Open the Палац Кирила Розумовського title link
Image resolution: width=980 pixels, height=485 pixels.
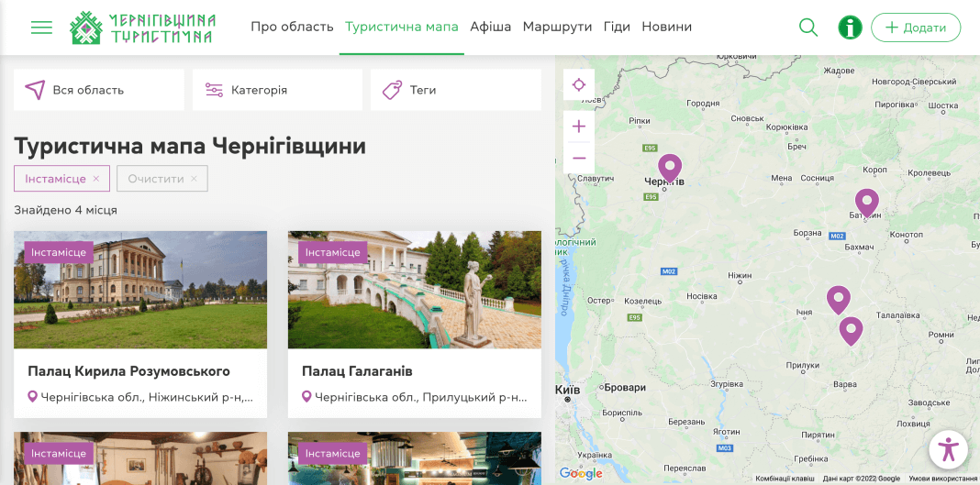pos(128,371)
